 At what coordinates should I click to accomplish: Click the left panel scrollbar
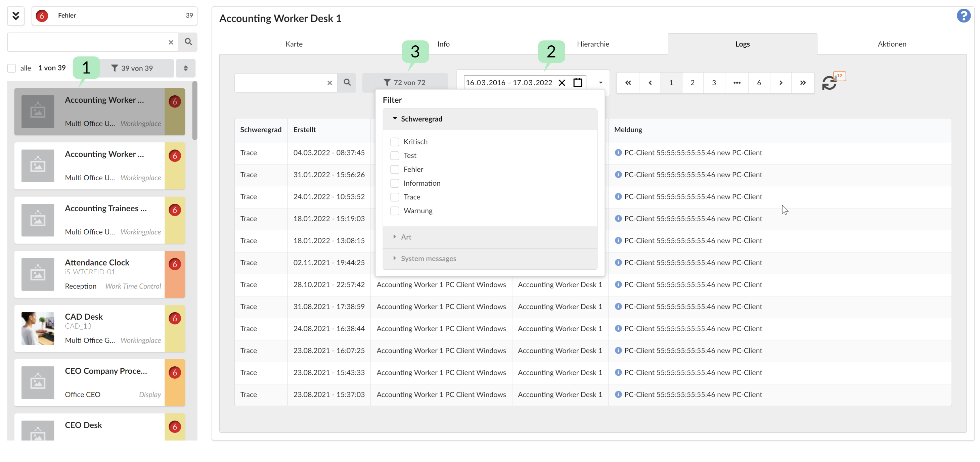coord(195,111)
